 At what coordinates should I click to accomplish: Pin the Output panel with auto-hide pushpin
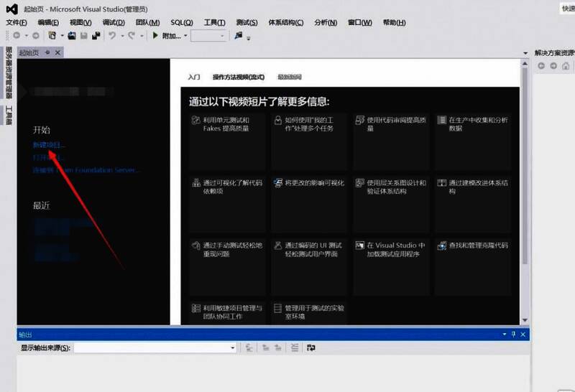tap(513, 334)
